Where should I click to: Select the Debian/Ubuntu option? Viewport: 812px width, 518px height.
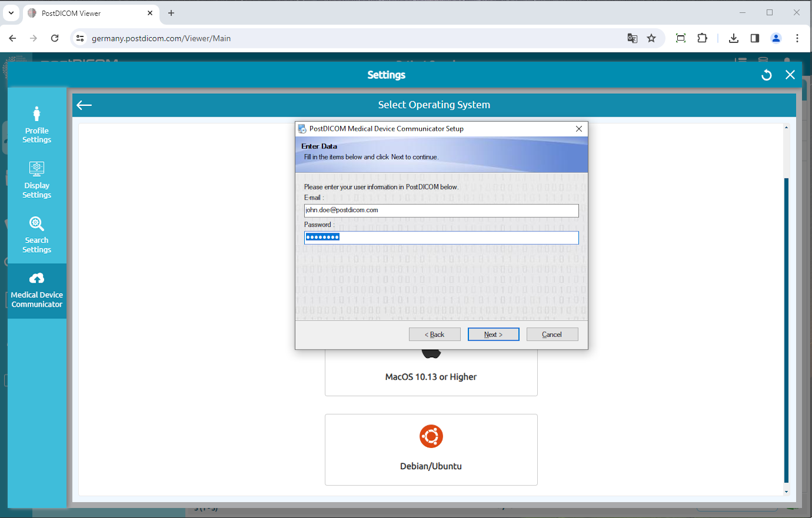point(431,450)
